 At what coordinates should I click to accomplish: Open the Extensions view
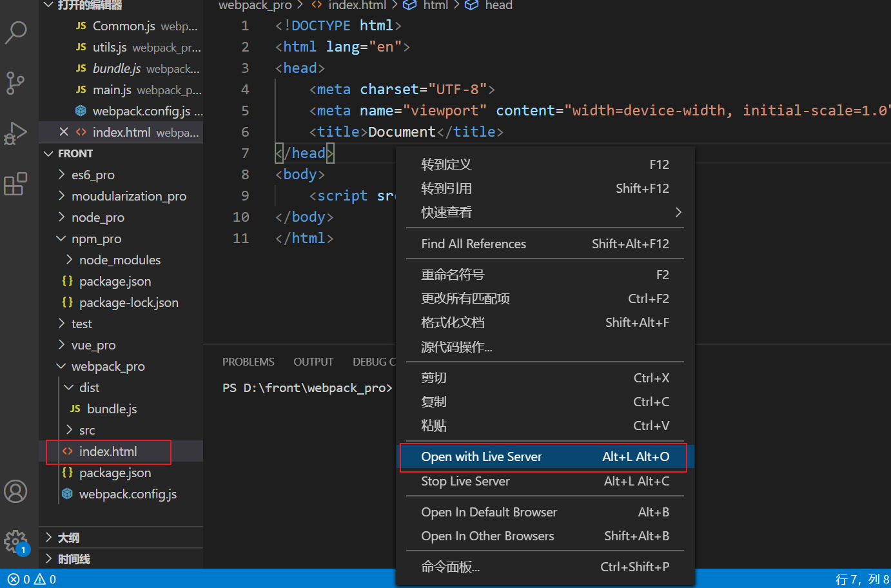pyautogui.click(x=15, y=184)
